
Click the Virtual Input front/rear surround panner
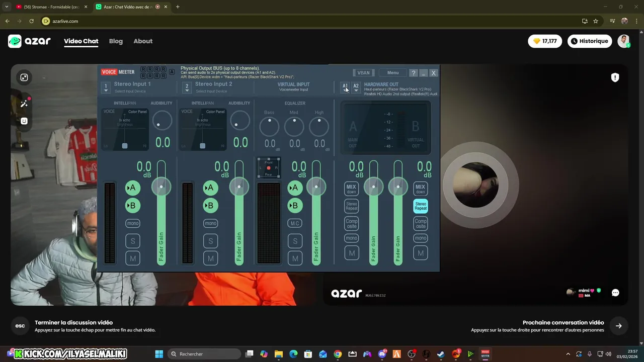pos(269,168)
